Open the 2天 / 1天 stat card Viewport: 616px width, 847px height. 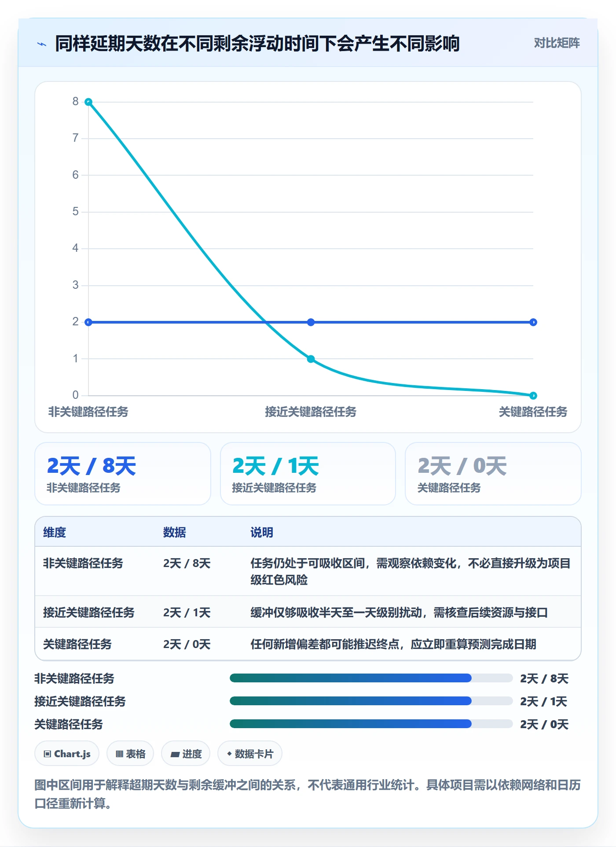[x=308, y=474]
